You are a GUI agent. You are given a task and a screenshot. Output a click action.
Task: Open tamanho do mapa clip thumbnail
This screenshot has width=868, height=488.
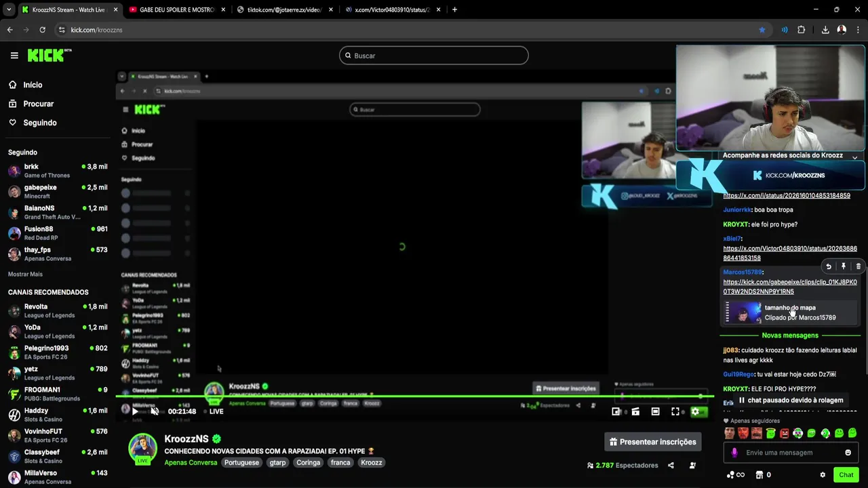point(744,312)
